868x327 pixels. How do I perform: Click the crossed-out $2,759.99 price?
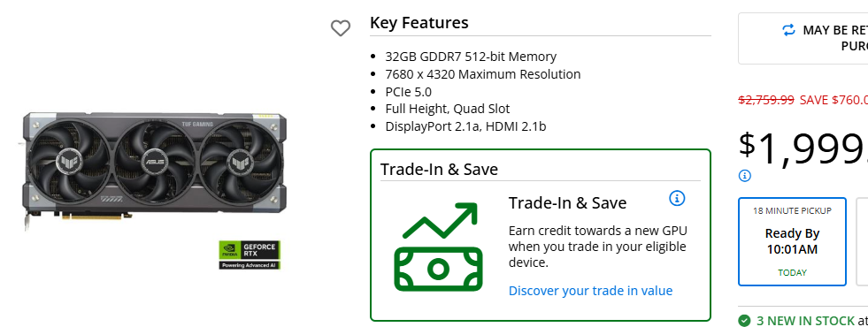pos(766,100)
